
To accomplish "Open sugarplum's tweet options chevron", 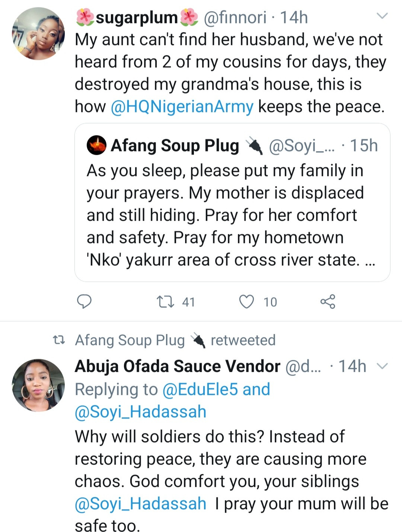I will 382,16.
